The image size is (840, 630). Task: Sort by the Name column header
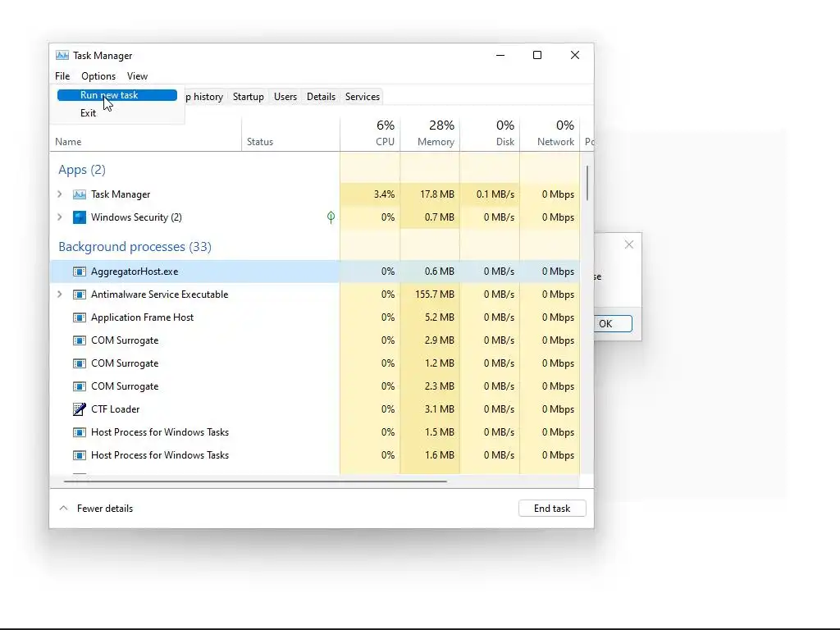click(x=68, y=142)
